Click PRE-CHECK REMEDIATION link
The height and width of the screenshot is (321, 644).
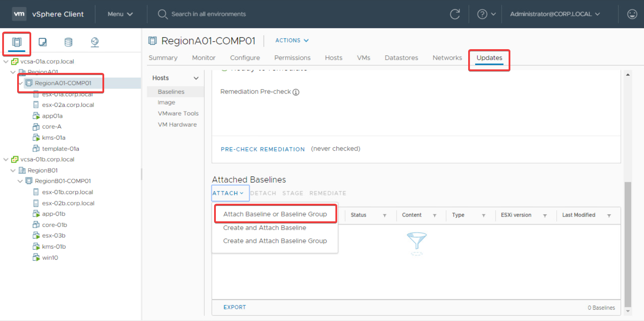click(263, 149)
